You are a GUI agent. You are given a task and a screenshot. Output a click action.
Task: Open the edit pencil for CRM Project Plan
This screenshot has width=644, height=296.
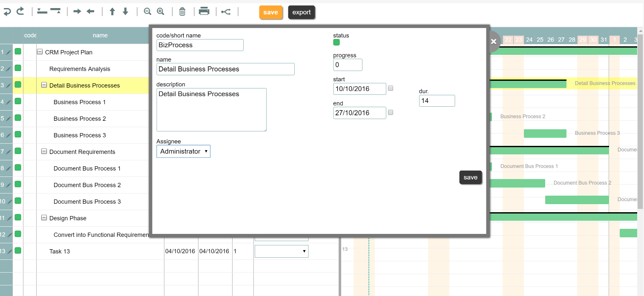(x=9, y=52)
